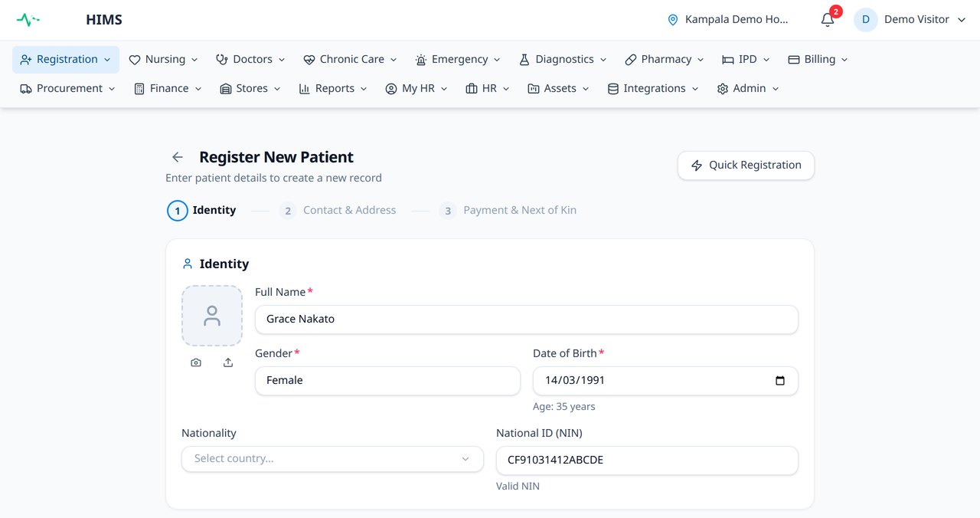Click the Chronic Care heart-pulse icon
Image resolution: width=980 pixels, height=518 pixels.
tap(309, 60)
